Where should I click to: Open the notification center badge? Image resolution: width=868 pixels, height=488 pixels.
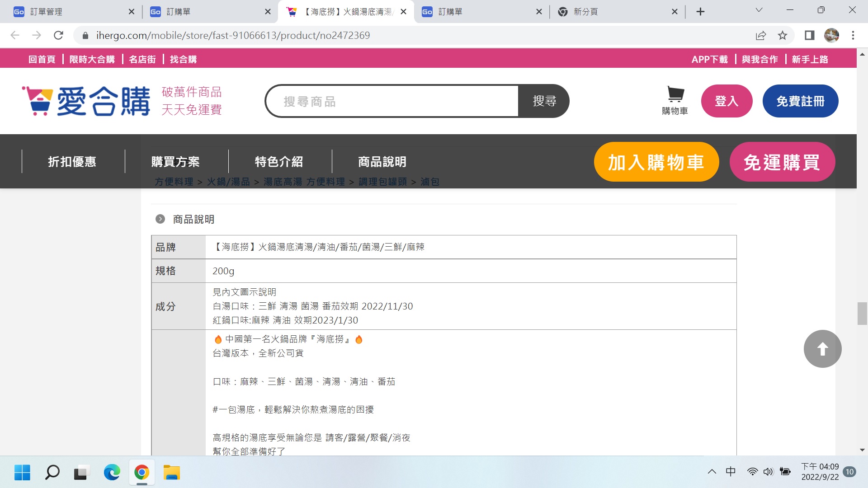(850, 472)
